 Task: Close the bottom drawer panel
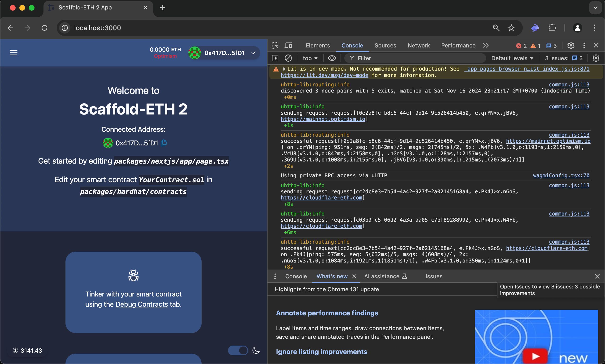(597, 276)
